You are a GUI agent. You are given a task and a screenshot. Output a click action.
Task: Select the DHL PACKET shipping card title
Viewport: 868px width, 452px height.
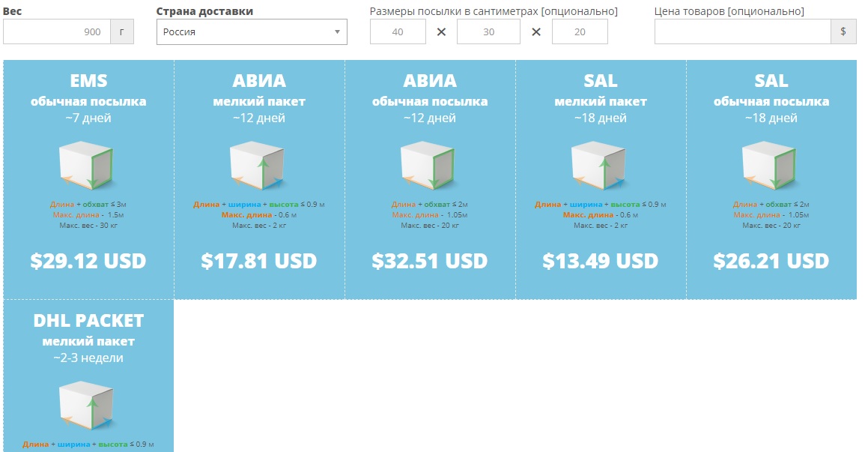88,320
